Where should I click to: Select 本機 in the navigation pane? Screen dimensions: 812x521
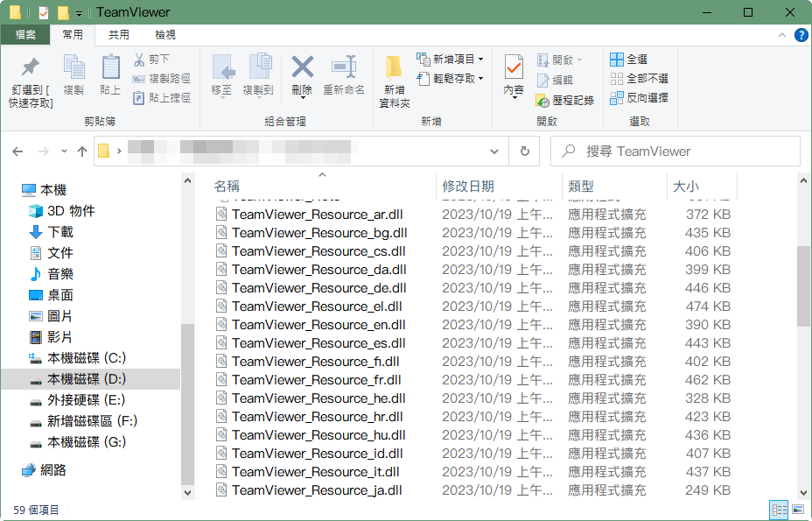pos(44,190)
